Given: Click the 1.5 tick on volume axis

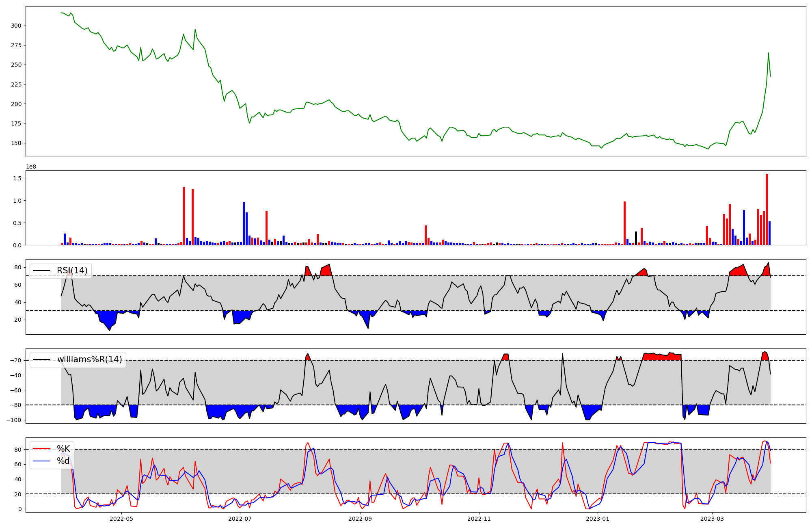Looking at the screenshot, I should point(18,178).
